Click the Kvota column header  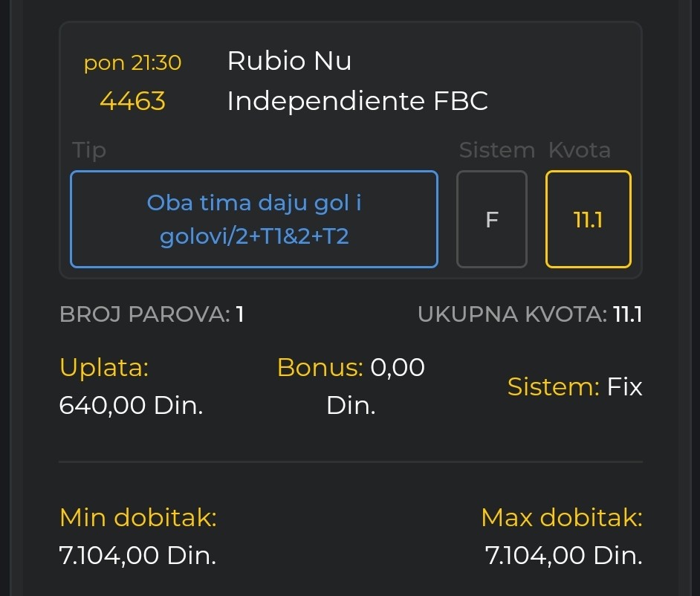[580, 150]
